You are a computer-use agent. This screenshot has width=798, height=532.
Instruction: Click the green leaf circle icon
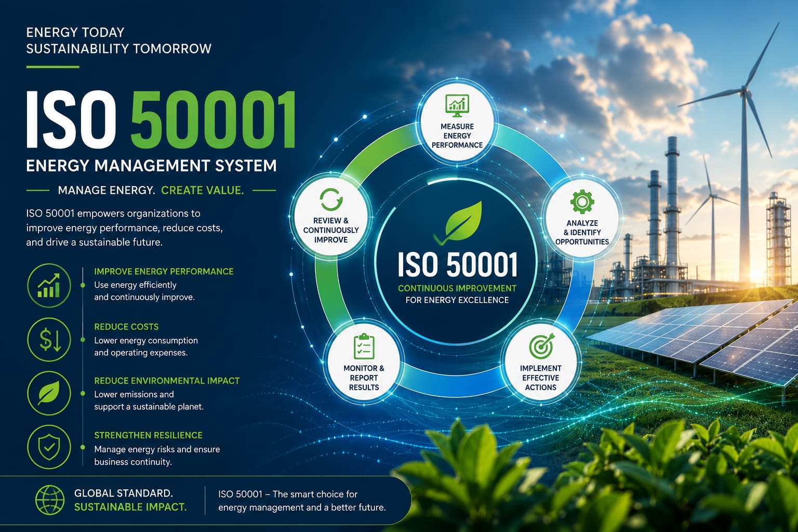coord(49,393)
